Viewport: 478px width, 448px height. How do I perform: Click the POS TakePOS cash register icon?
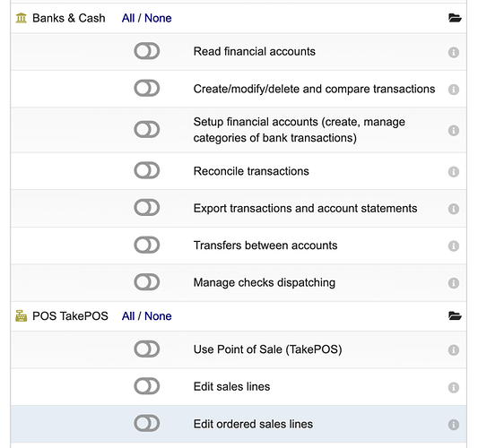pos(22,315)
